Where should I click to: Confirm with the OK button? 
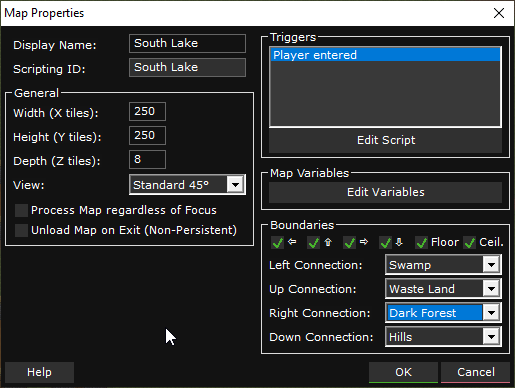click(x=403, y=372)
